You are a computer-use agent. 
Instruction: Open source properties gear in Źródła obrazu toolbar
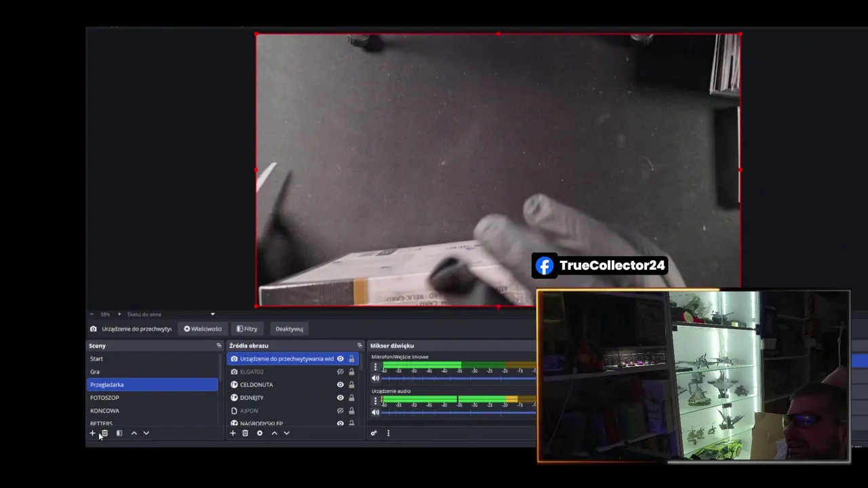(260, 433)
